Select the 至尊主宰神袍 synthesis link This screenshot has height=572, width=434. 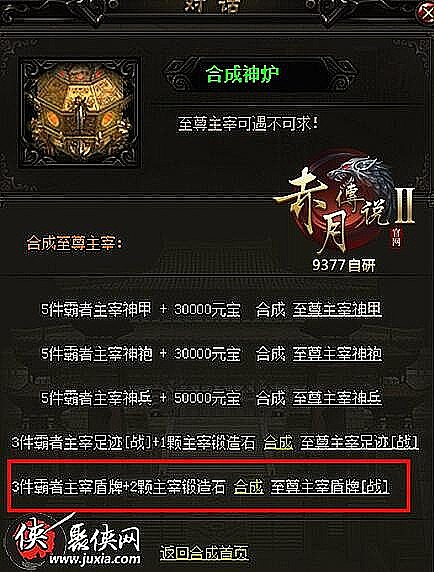click(337, 354)
